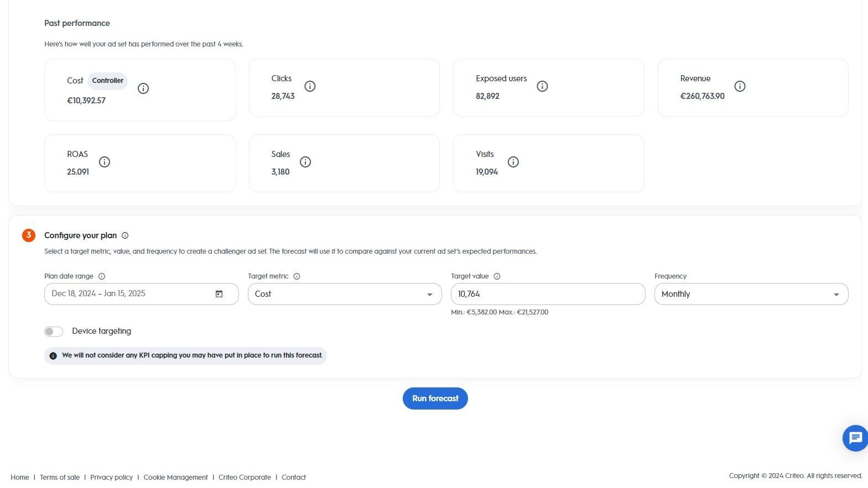Show info for Exposed users metric
868x488 pixels.
(542, 86)
